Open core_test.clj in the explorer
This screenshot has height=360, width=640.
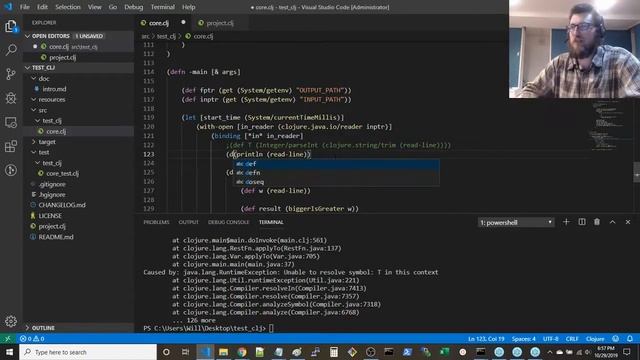point(62,173)
